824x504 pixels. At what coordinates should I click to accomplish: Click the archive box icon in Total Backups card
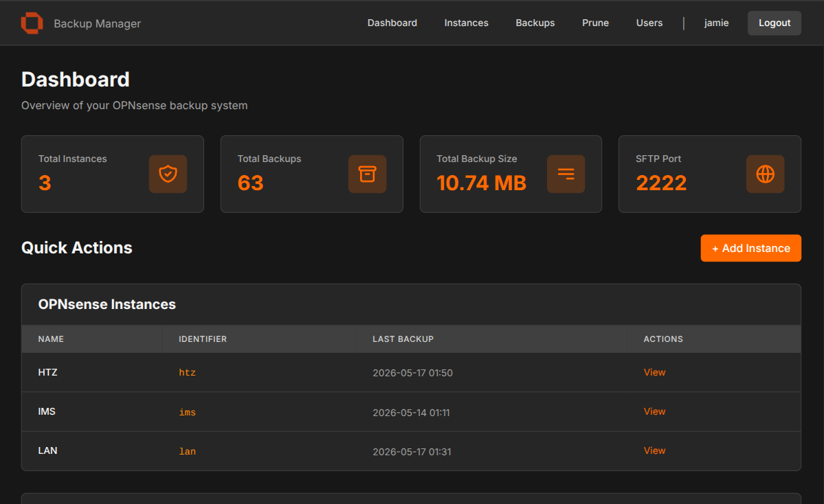[x=368, y=174]
